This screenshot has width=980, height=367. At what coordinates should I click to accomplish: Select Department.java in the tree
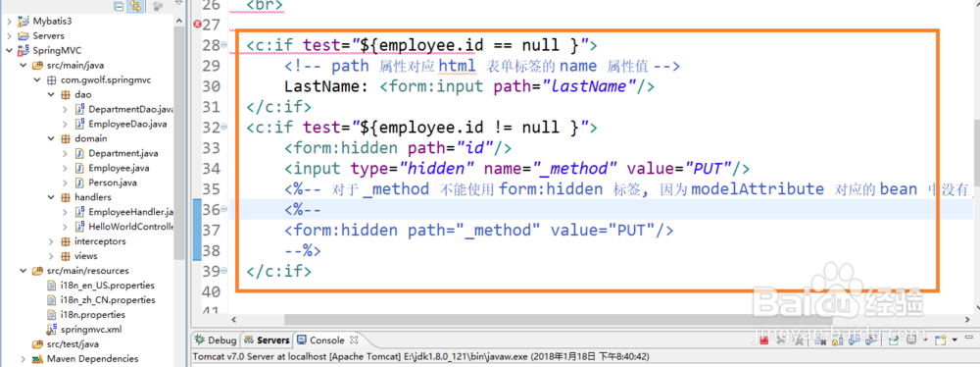[123, 153]
